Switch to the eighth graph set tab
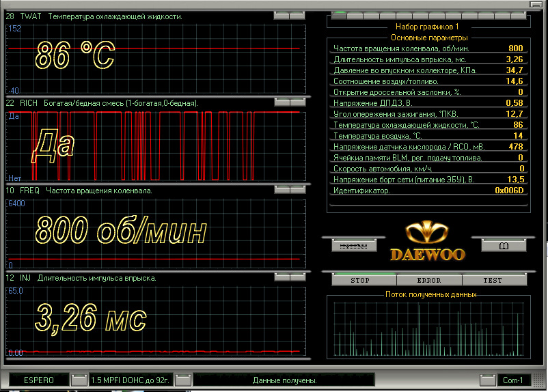 click(x=454, y=16)
